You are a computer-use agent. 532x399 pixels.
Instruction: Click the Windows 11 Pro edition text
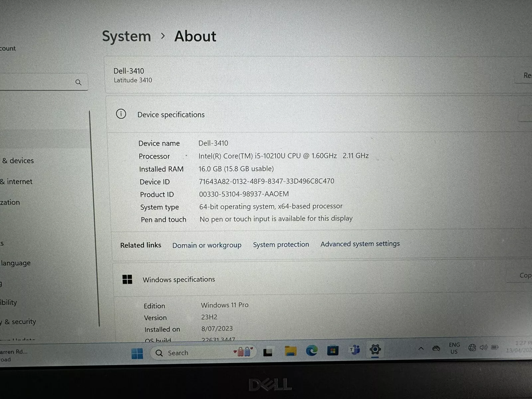(225, 305)
